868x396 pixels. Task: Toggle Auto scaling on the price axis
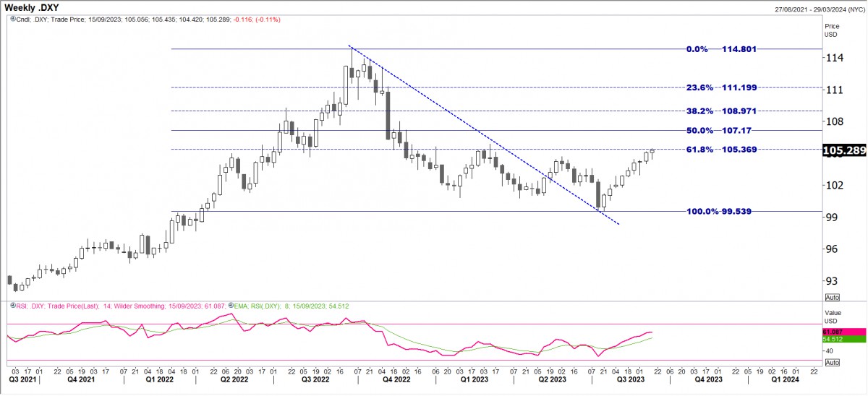coord(832,297)
